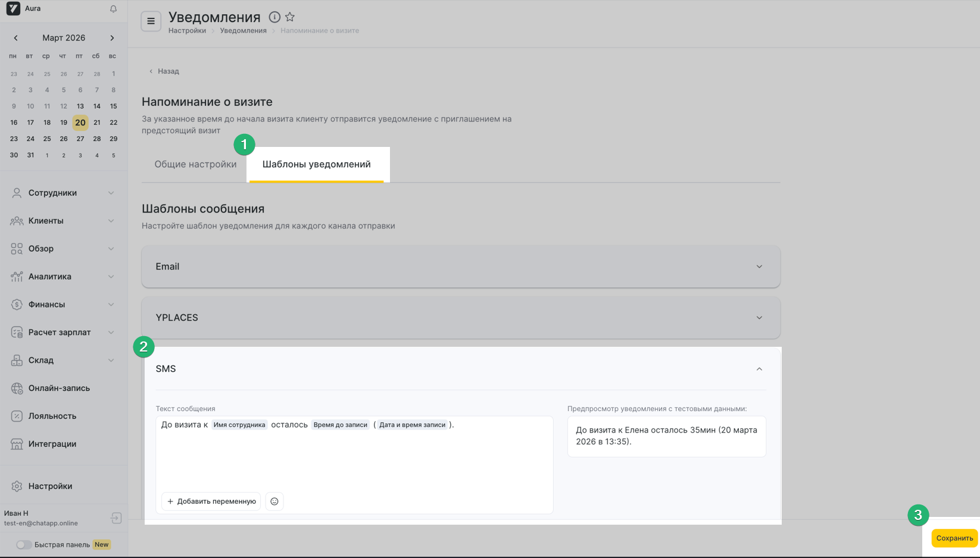
Task: Open Интеграции in the sidebar
Action: (52, 444)
